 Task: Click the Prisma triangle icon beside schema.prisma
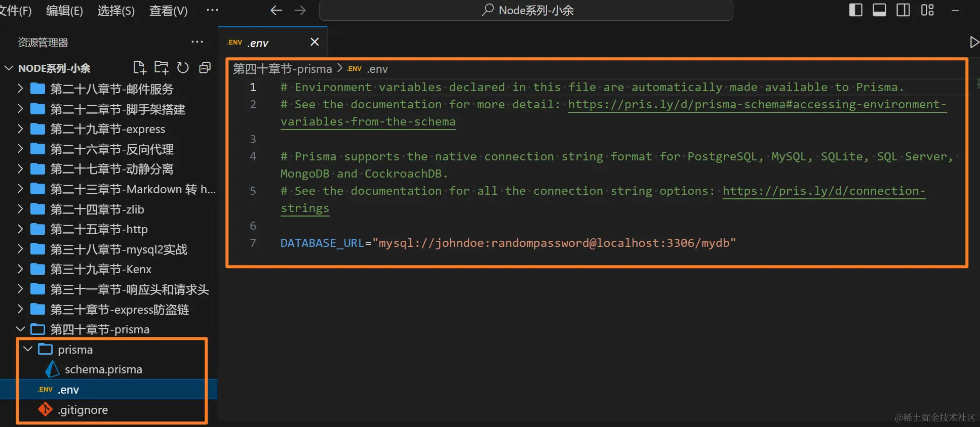pos(52,369)
